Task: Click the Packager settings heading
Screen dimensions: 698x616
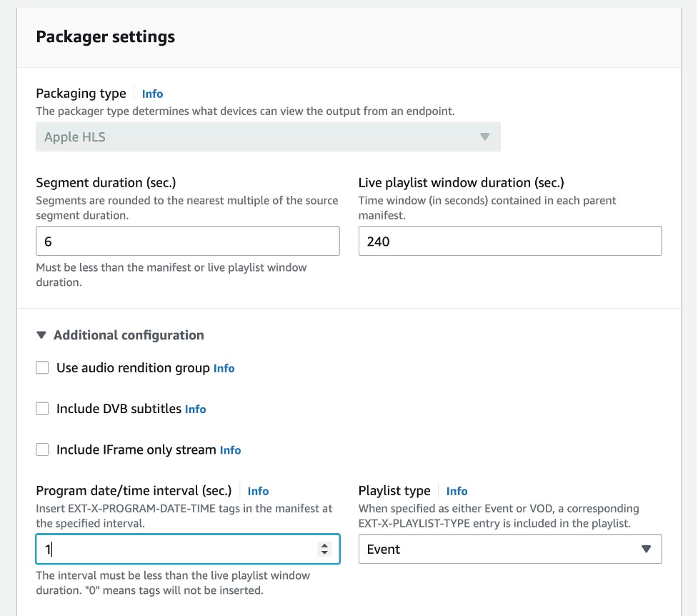Action: point(106,36)
